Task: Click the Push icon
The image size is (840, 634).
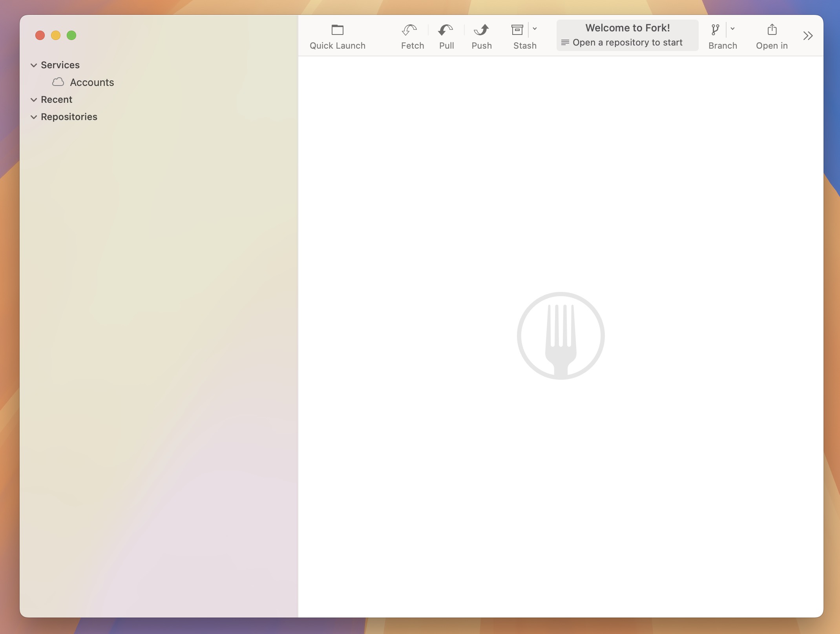Action: (481, 29)
